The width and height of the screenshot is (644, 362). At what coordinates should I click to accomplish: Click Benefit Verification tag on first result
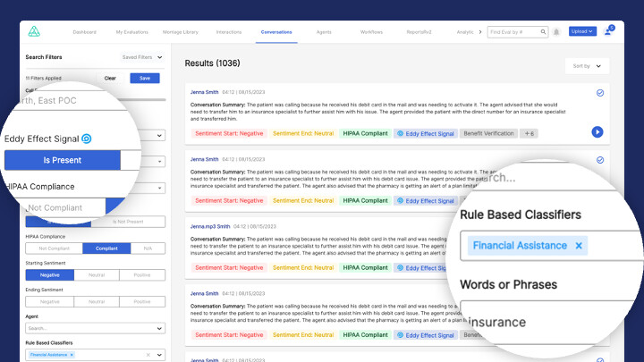tap(488, 133)
